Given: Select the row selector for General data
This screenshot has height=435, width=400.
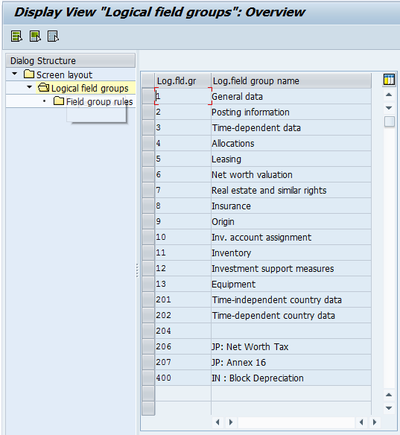Looking at the screenshot, I should pyautogui.click(x=148, y=96).
